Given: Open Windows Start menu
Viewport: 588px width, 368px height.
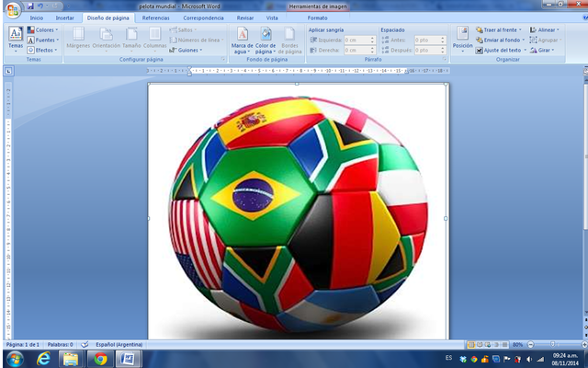Looking at the screenshot, I should [x=15, y=359].
